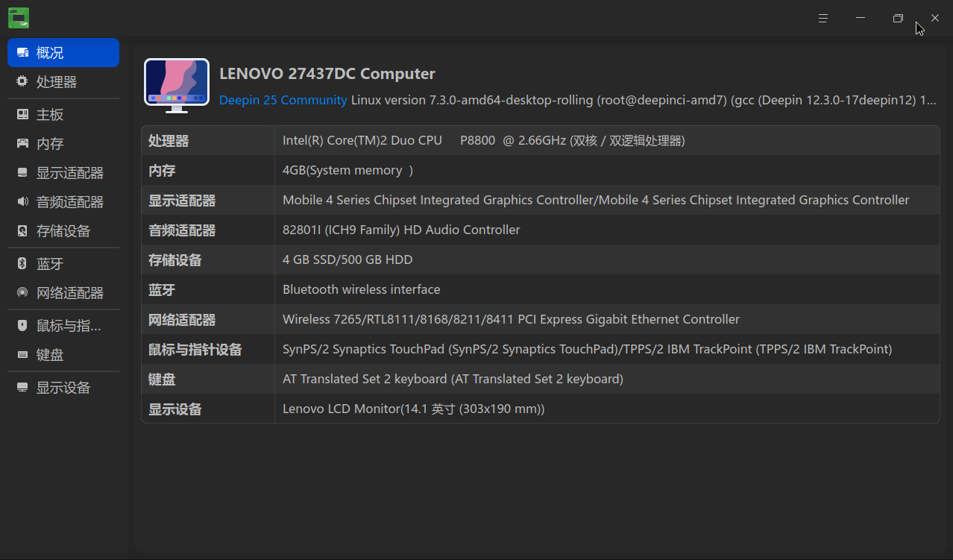Viewport: 953px width, 560px height.
Task: Click the Deepin 25 Community link
Action: pyautogui.click(x=283, y=100)
